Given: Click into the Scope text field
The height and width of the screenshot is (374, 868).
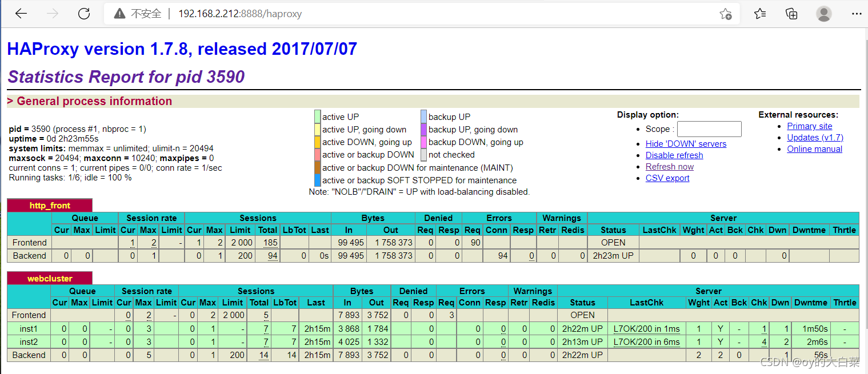Looking at the screenshot, I should pyautogui.click(x=709, y=129).
